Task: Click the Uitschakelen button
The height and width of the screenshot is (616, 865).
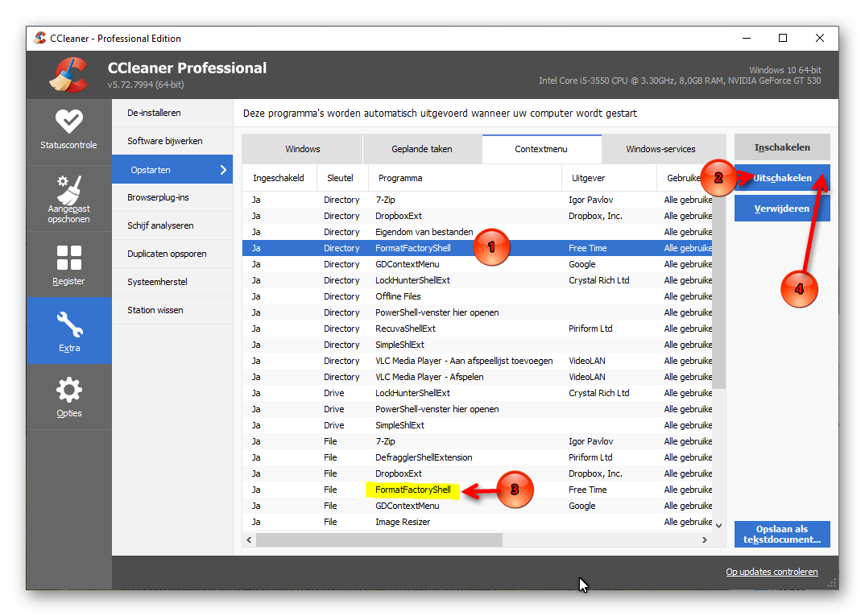Action: click(x=782, y=178)
